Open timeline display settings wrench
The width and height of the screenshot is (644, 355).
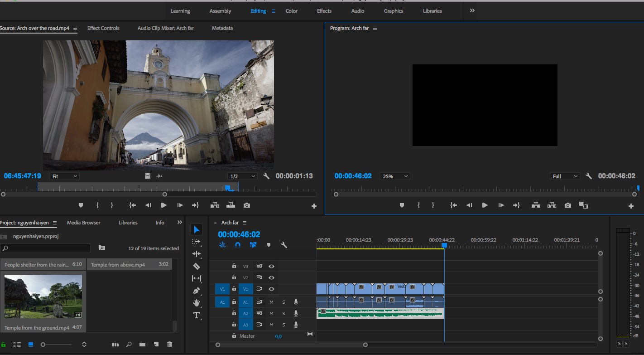(x=284, y=245)
